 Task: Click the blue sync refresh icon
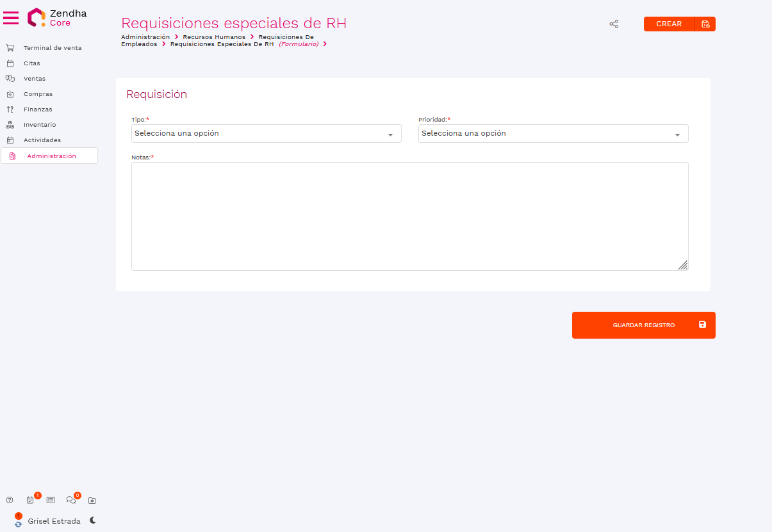coord(18,523)
